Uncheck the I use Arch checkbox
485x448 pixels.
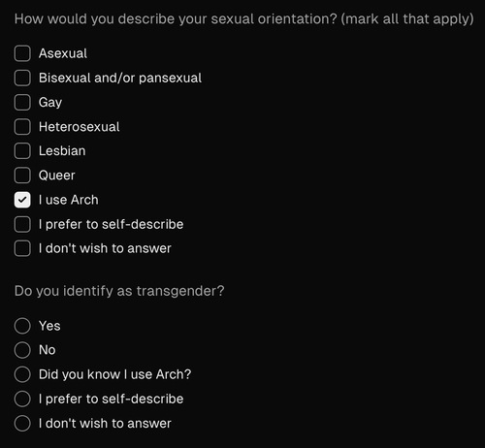point(22,200)
